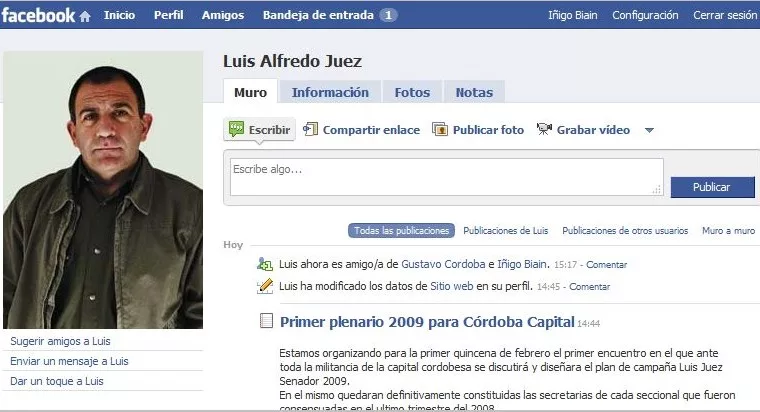Go to the Notas tab
Screen dimensions: 760x412
click(x=474, y=92)
